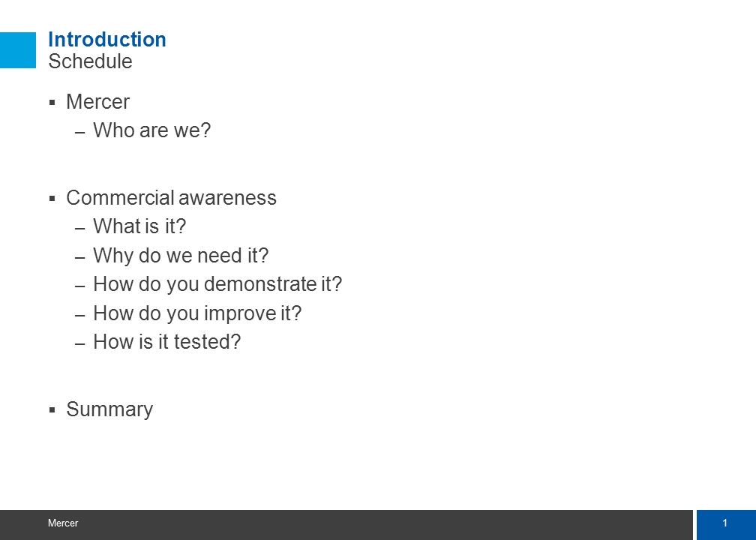The width and height of the screenshot is (756, 540).
Task: Select the Schedule subtitle text
Action: [90, 61]
